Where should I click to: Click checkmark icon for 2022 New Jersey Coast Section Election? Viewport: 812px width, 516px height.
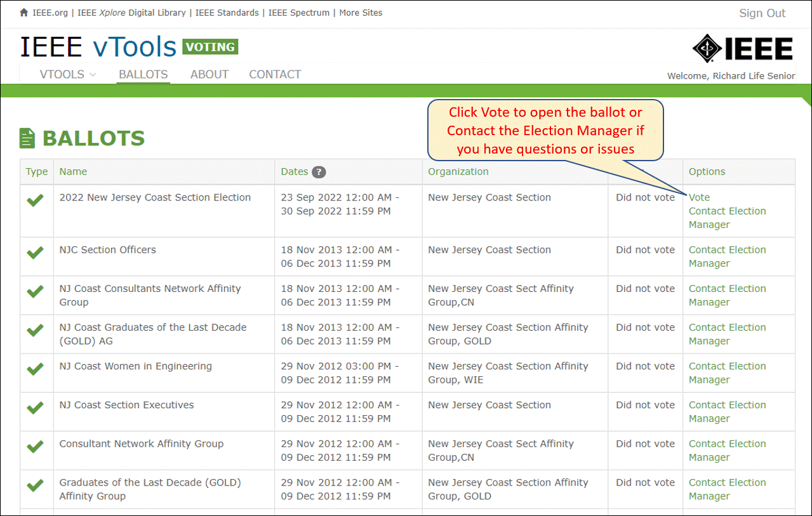[36, 201]
